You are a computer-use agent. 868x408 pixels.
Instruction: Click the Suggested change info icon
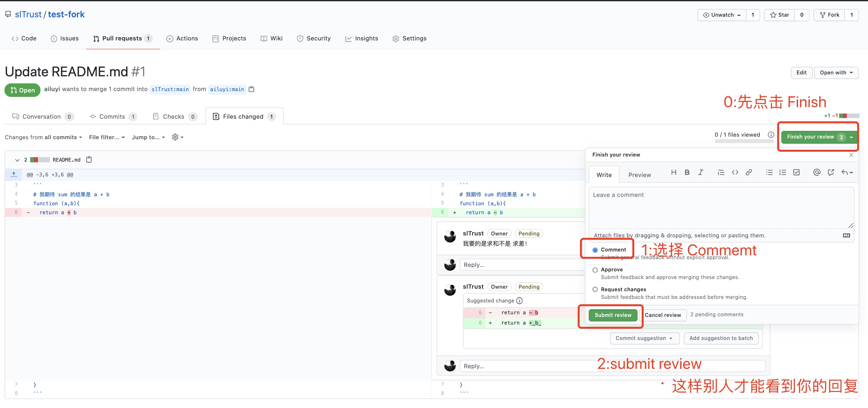[519, 300]
